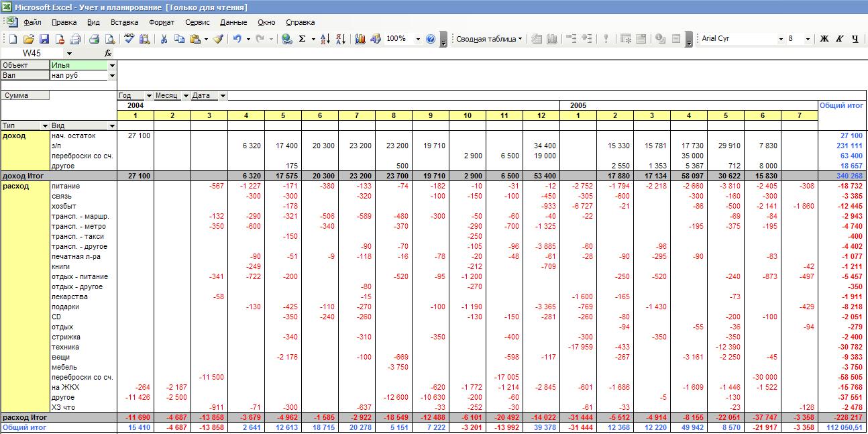Open the Объект filter dropdown showing Илья
Image resolution: width=868 pixels, height=434 pixels.
[112, 66]
